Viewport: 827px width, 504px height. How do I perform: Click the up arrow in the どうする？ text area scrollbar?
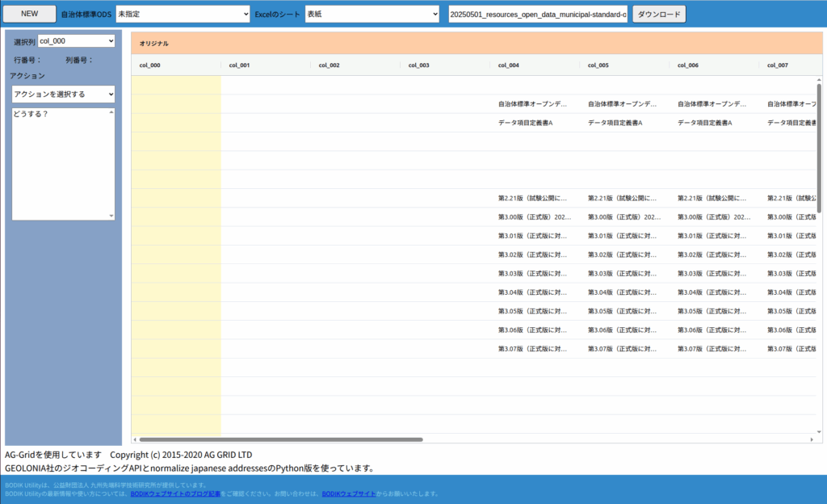[x=111, y=112]
